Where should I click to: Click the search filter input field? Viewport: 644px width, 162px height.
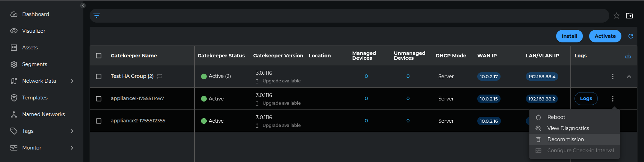pos(347,16)
